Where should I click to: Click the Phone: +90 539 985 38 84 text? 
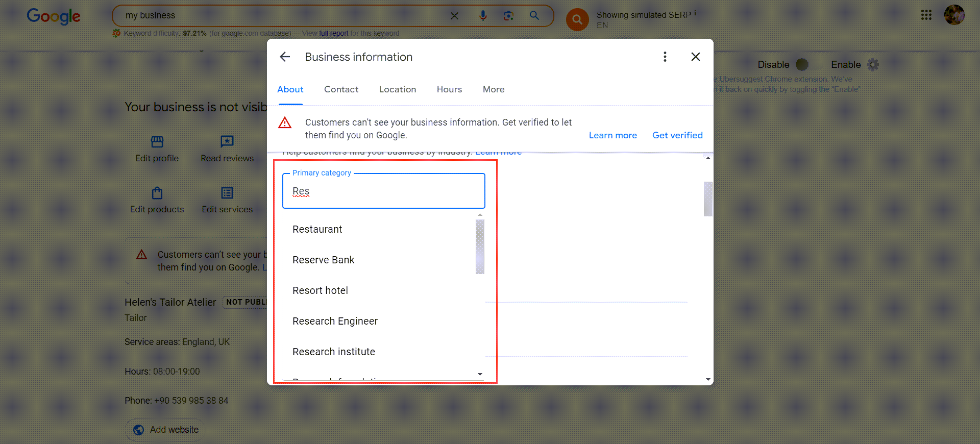(177, 401)
